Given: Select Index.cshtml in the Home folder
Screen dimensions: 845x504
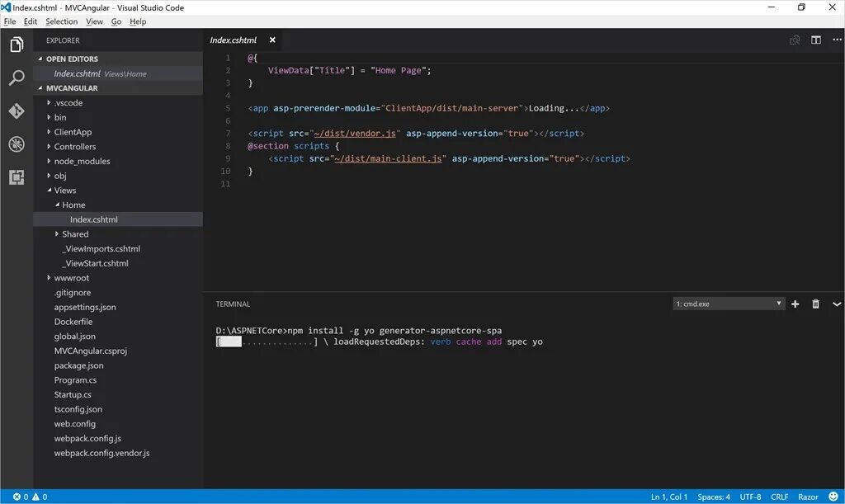Looking at the screenshot, I should (x=118, y=219).
